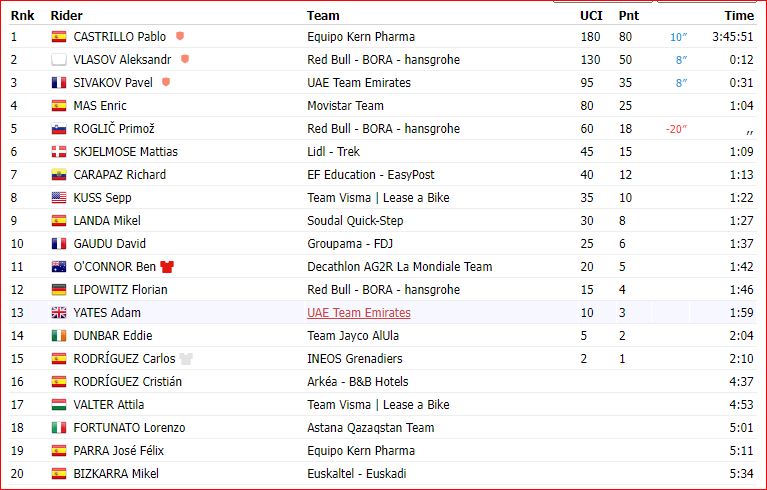This screenshot has height=490, width=767.
Task: Sort by the Rider column header
Action: coord(67,16)
